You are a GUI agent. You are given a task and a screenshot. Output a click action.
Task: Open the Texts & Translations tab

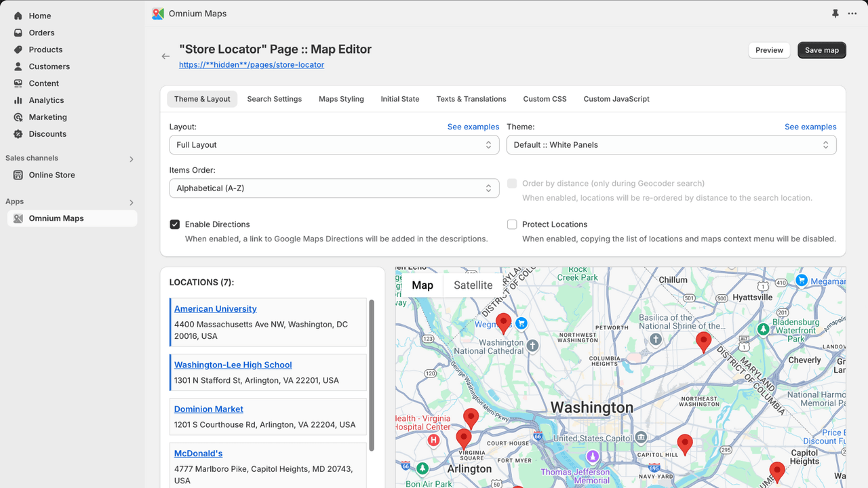pyautogui.click(x=471, y=99)
